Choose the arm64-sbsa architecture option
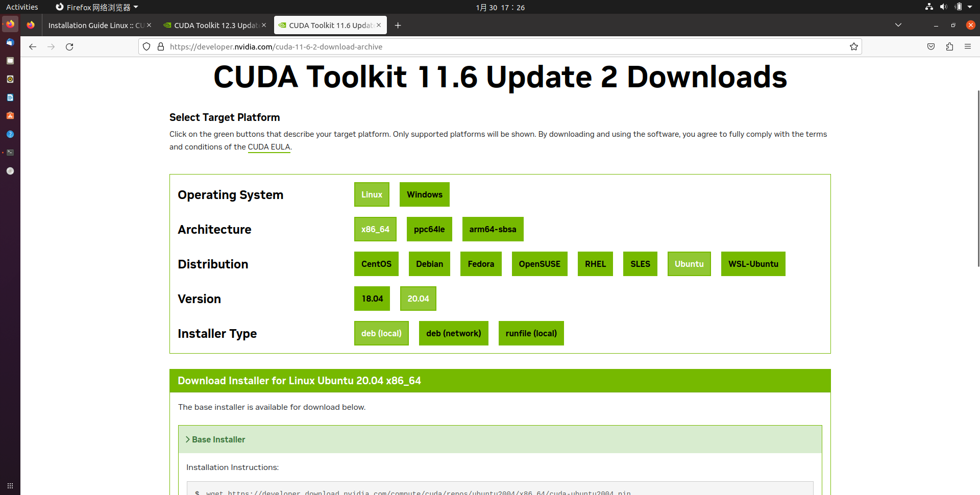Image resolution: width=980 pixels, height=495 pixels. 493,229
